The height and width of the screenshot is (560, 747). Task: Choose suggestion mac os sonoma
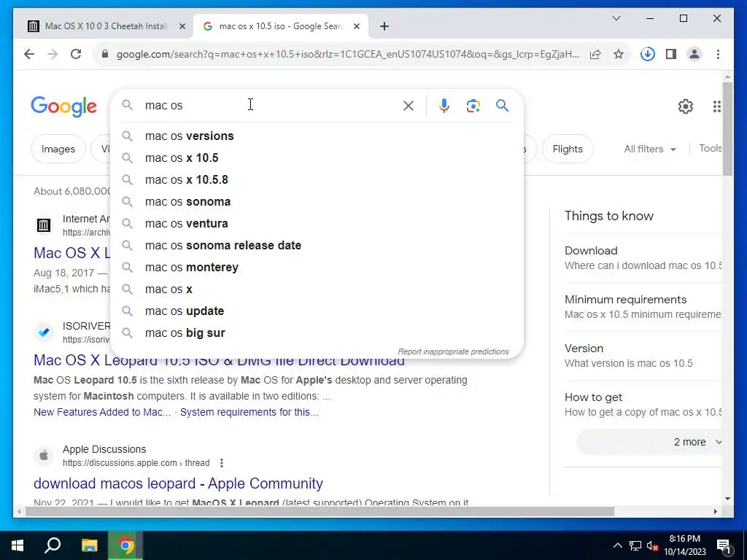point(317,201)
